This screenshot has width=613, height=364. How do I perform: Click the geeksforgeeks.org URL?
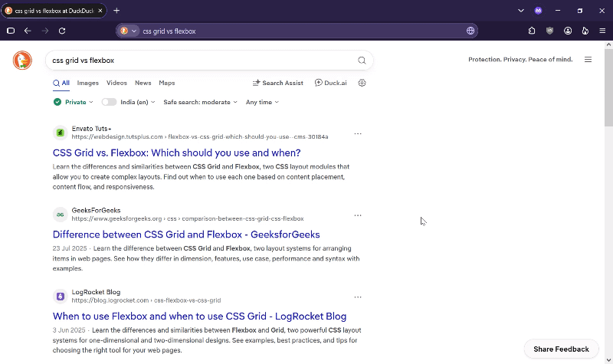click(188, 218)
